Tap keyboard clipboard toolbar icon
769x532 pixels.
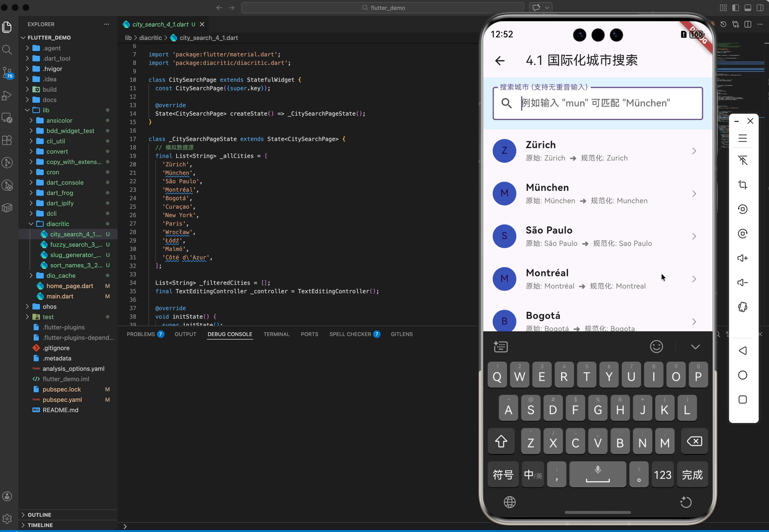[501, 346]
